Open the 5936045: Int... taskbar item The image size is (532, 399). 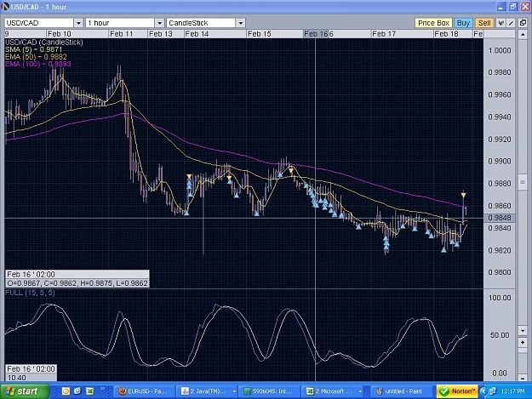[x=271, y=391]
